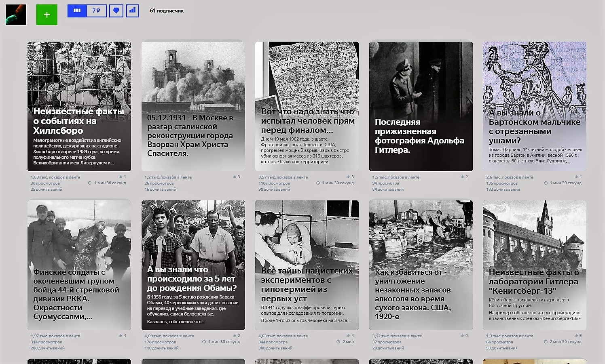The width and height of the screenshot is (605, 364).
Task: Switch to the publications card view tab
Action: [77, 11]
